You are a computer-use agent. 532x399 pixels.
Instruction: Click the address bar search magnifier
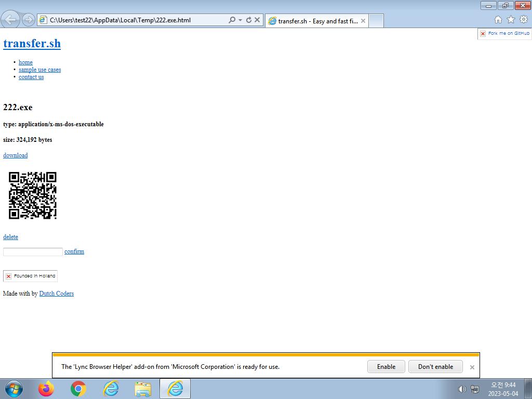point(232,20)
